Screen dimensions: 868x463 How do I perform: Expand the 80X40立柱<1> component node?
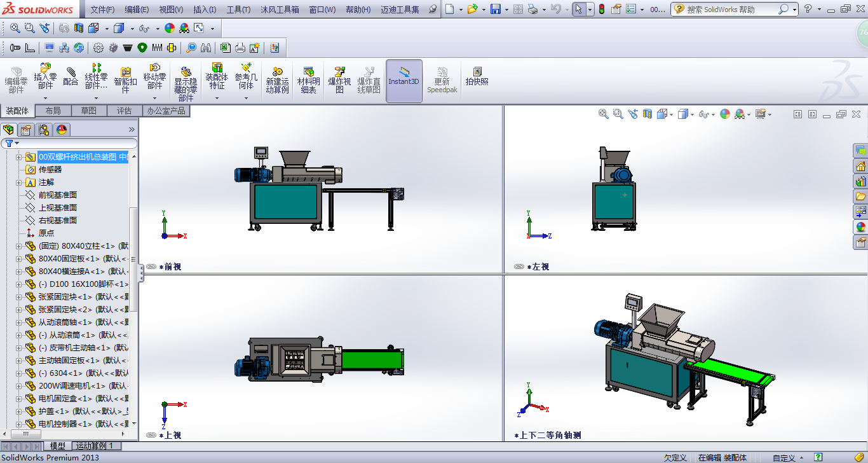click(x=18, y=246)
